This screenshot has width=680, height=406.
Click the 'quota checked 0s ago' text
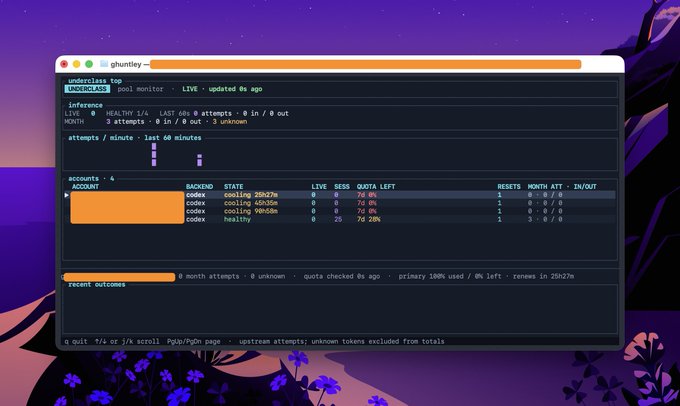(342, 276)
